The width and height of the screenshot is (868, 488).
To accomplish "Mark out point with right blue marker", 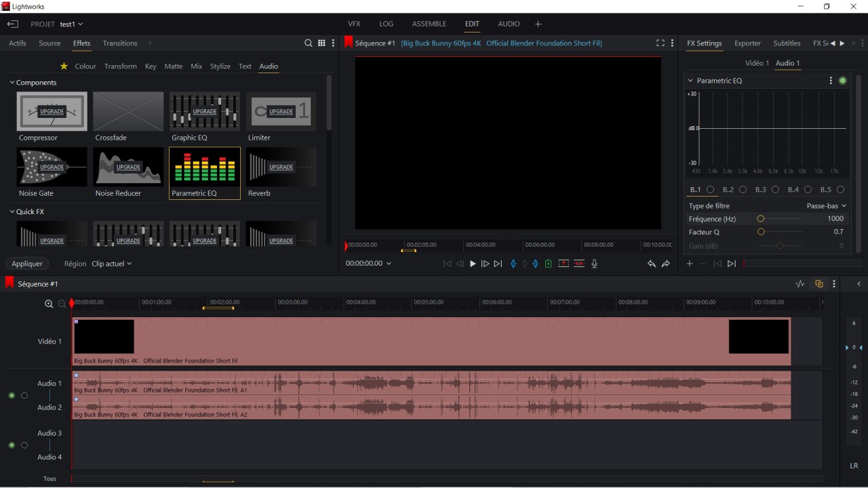I will 535,264.
